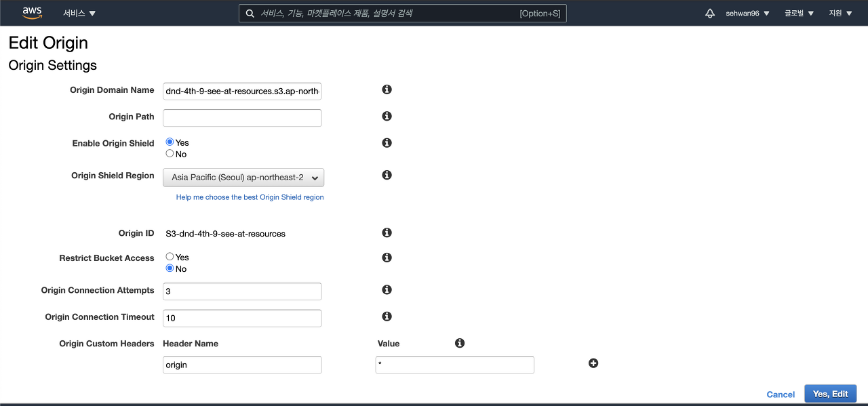
Task: Click the Yes, Edit button
Action: [831, 394]
